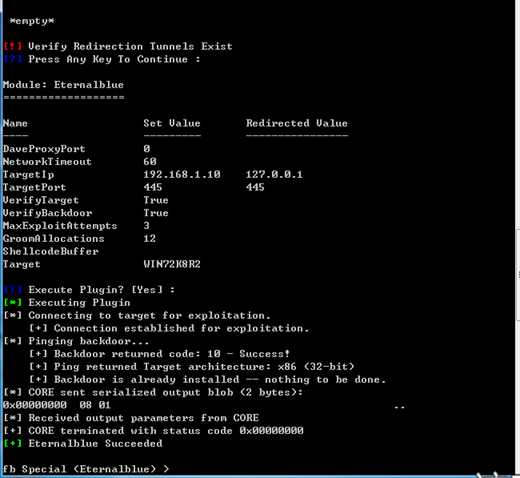
Task: Click the "NetworkTimeout" parameter name
Action: 47,162
